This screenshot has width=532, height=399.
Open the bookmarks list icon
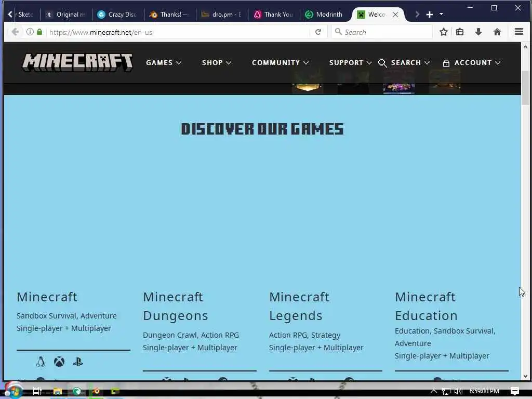[x=460, y=32]
